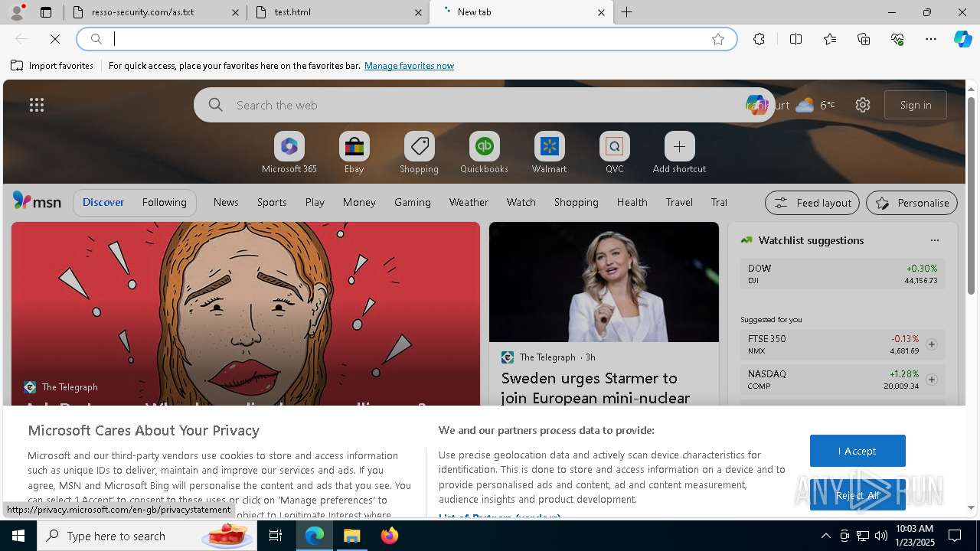Open the Sports category
This screenshot has height=551, width=980.
coord(272,202)
